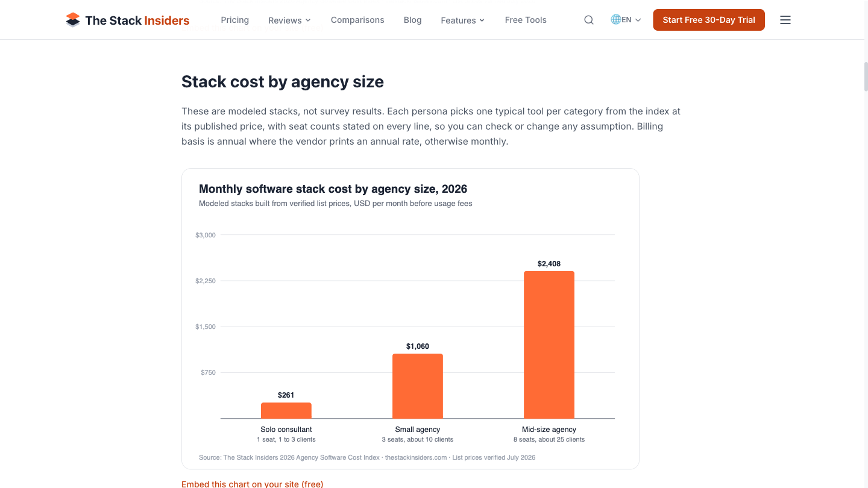Click the Solo consultant $261 bar
Screen dimensions: 868x488
pos(286,410)
